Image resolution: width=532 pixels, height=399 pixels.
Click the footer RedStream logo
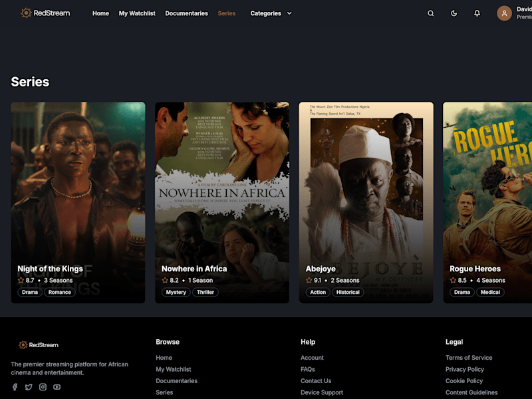(x=39, y=344)
